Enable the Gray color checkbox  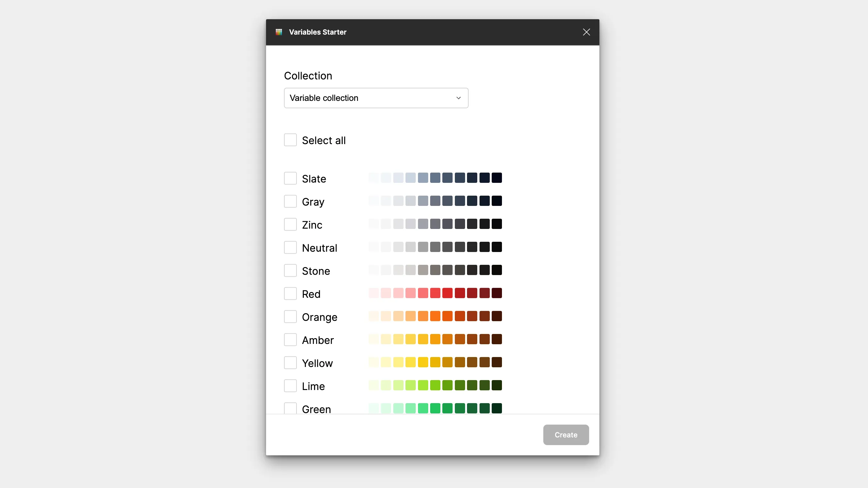[290, 201]
